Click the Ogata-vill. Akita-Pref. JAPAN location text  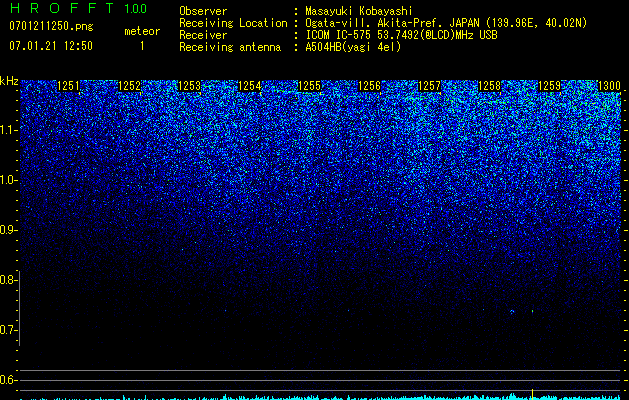(446, 23)
